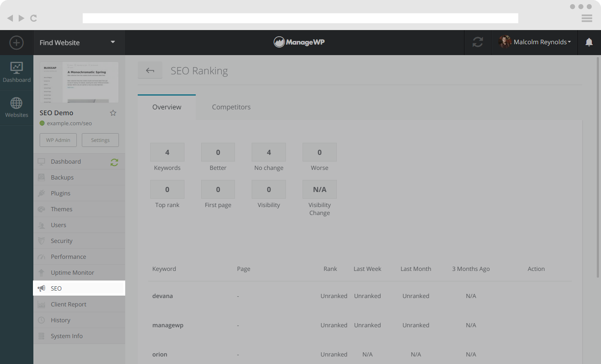Click the Better count box
The image size is (601, 364).
218,152
